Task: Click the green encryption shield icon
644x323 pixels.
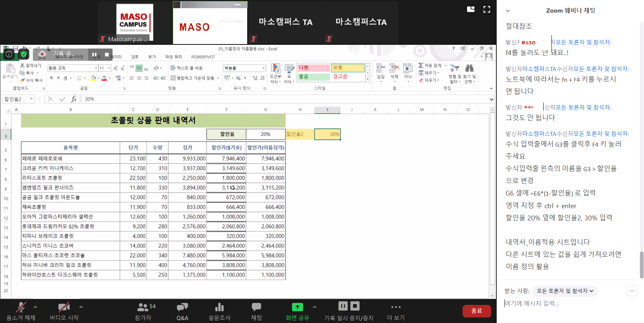Action: 24,54
